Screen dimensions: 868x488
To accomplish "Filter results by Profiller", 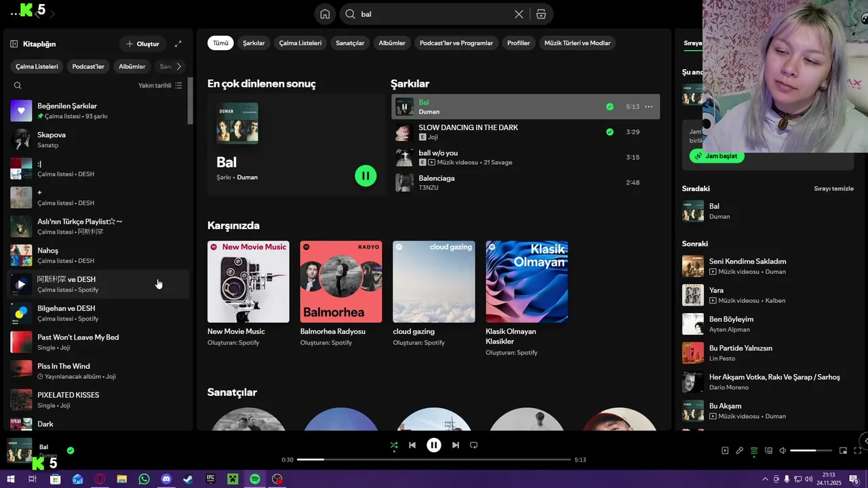I will tap(519, 43).
